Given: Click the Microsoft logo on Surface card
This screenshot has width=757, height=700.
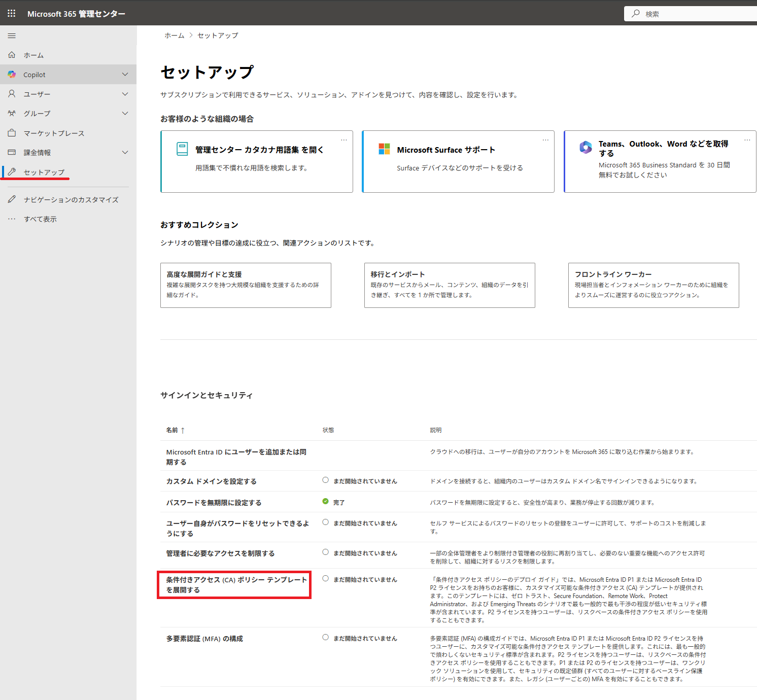Looking at the screenshot, I should tap(384, 149).
